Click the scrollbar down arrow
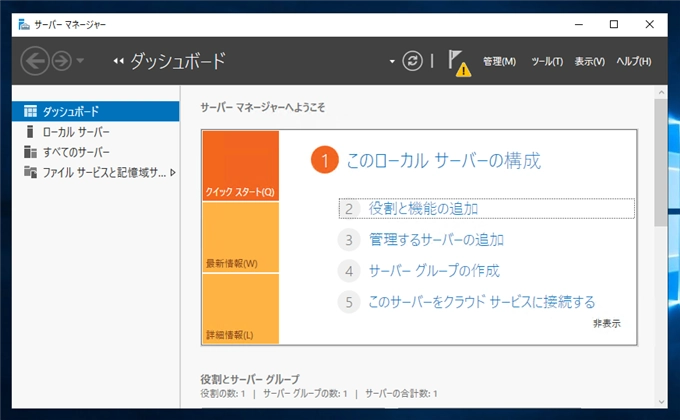The image size is (680, 420). tap(661, 402)
